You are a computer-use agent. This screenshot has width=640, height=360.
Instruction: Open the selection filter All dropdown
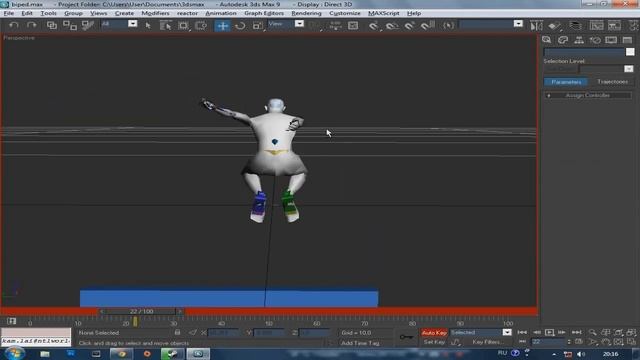pyautogui.click(x=133, y=24)
